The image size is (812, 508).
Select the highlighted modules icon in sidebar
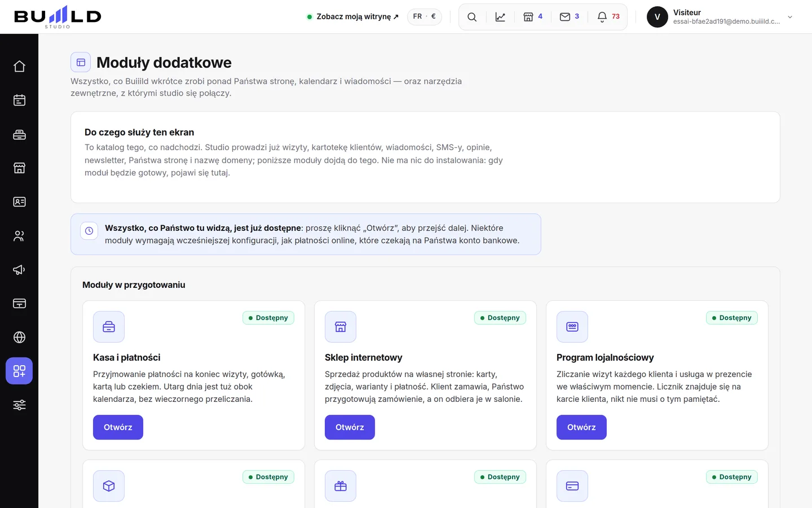click(19, 371)
